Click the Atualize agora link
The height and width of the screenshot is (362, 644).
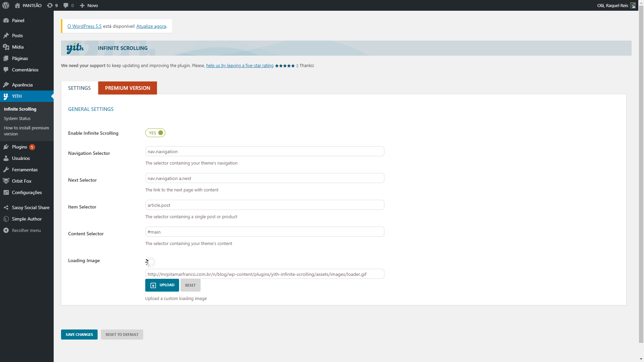tap(151, 26)
